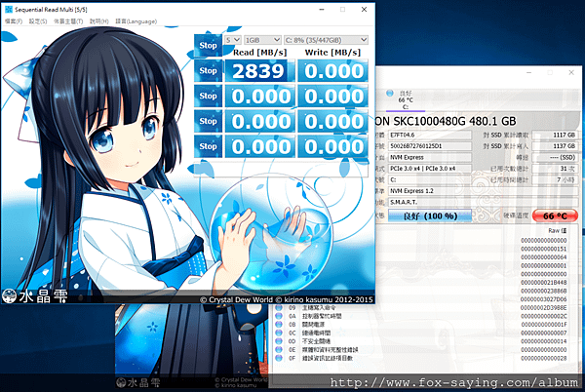
Task: Click the status orb of SMART attribute 0F
Action: click(279, 358)
